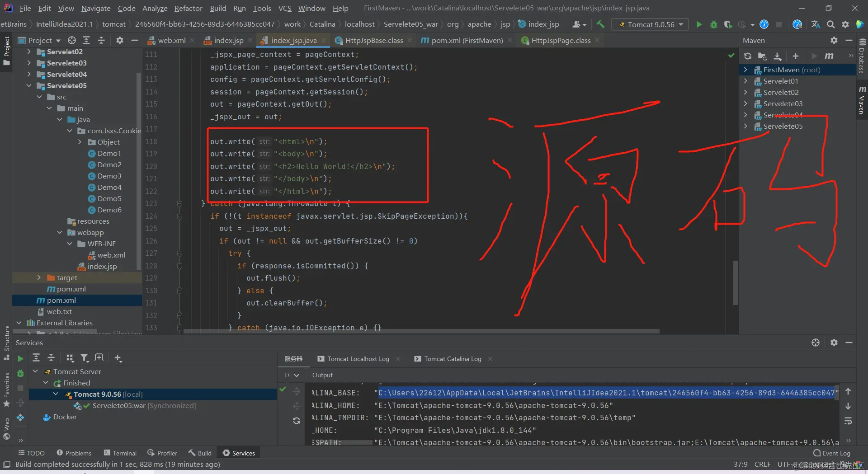Open the Navigate menu
This screenshot has width=868, height=474.
tap(96, 8)
